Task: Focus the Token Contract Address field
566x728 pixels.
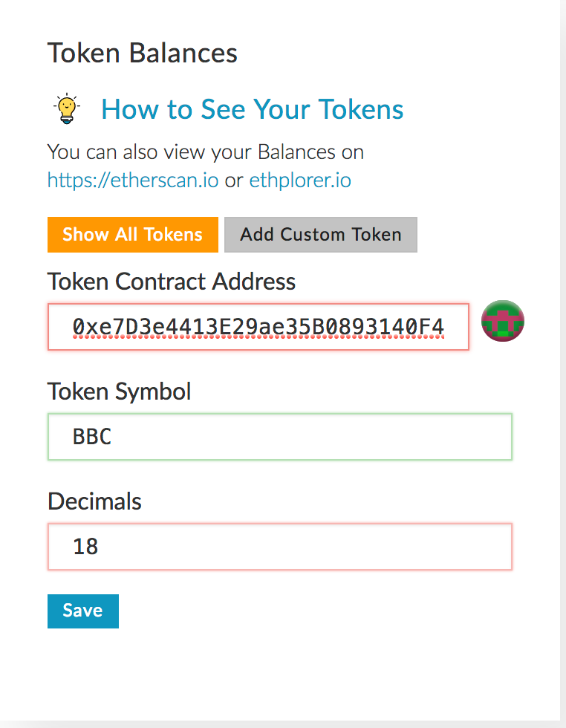Action: pyautogui.click(x=258, y=326)
